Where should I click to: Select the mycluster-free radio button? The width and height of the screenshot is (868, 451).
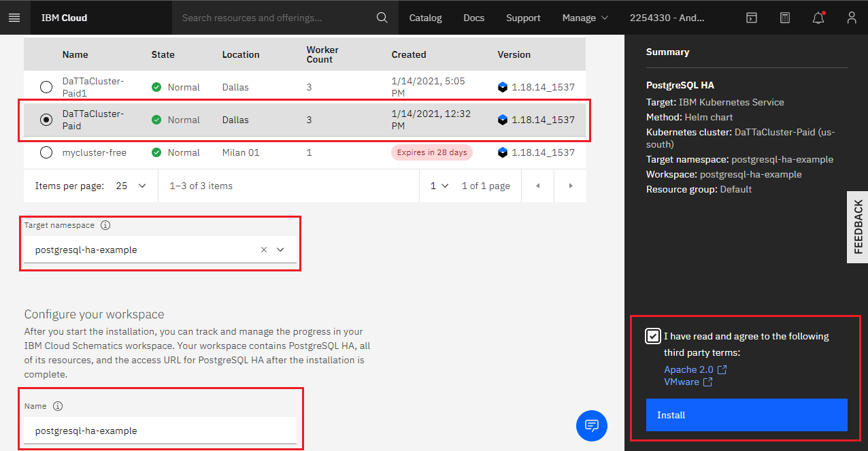click(x=46, y=152)
